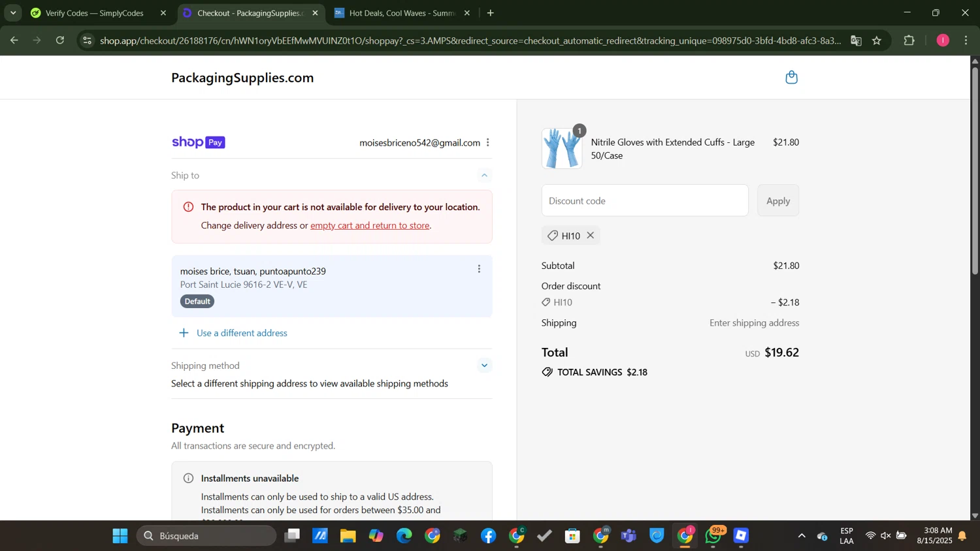Open the Chrome three-dot menu

pyautogui.click(x=966, y=40)
